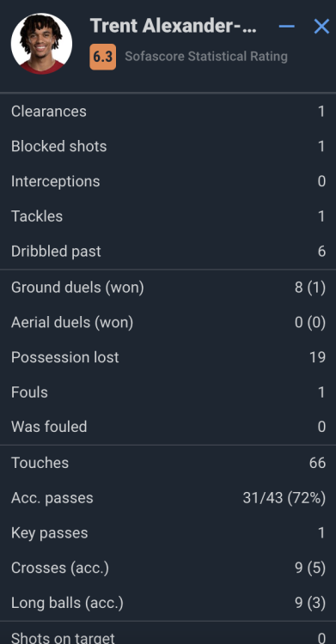This screenshot has width=336, height=644.
Task: Click the Aerial duels (won) row
Action: [x=168, y=322]
